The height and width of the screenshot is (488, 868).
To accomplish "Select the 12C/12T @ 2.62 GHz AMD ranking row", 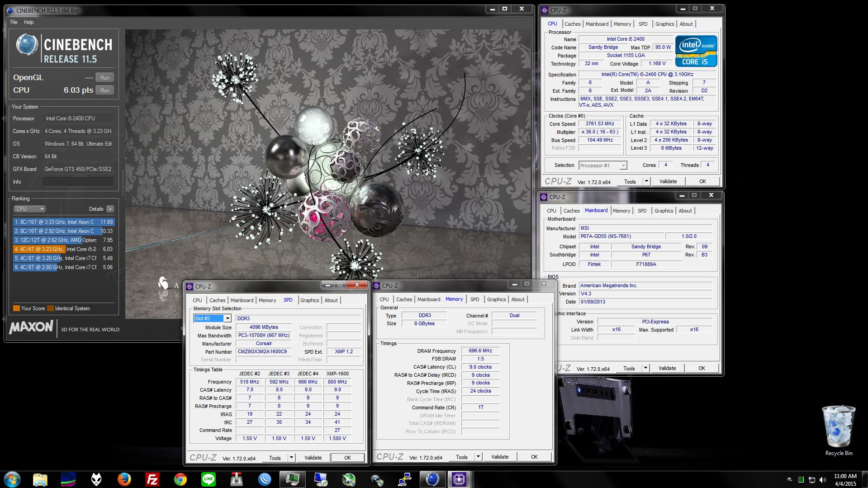I will click(x=64, y=240).
